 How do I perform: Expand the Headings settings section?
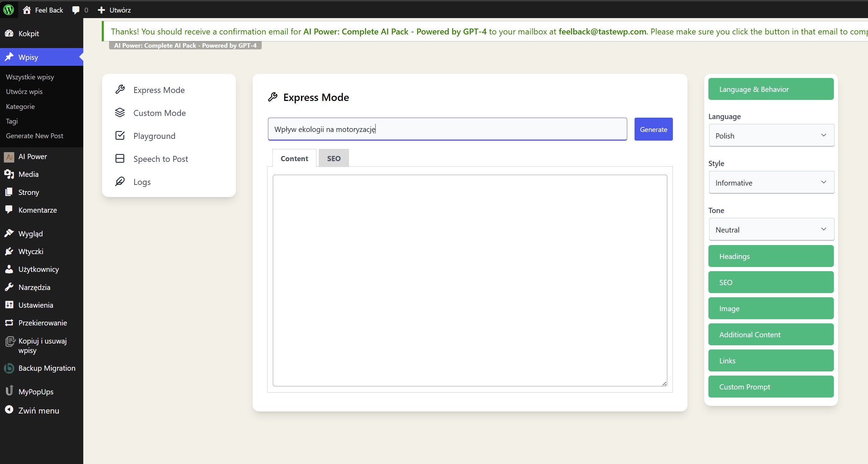(770, 256)
